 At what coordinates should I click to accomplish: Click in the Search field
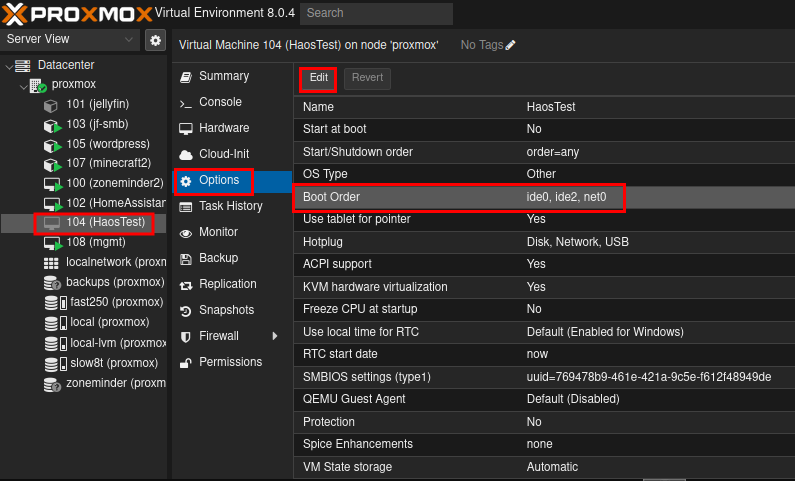376,14
